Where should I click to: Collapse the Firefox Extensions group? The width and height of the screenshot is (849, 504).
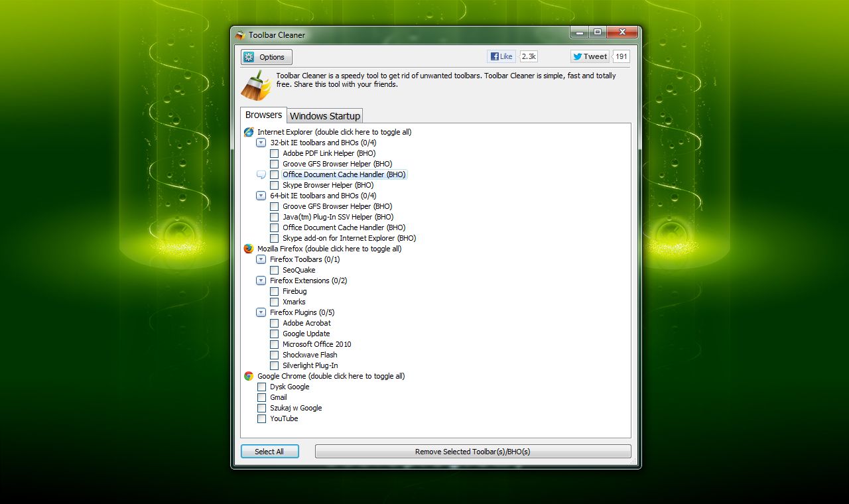pos(261,281)
